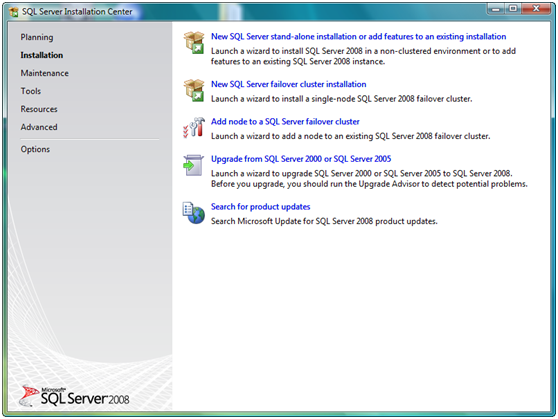Click the Search for product updates globe icon
558x419 pixels.
pyautogui.click(x=194, y=213)
